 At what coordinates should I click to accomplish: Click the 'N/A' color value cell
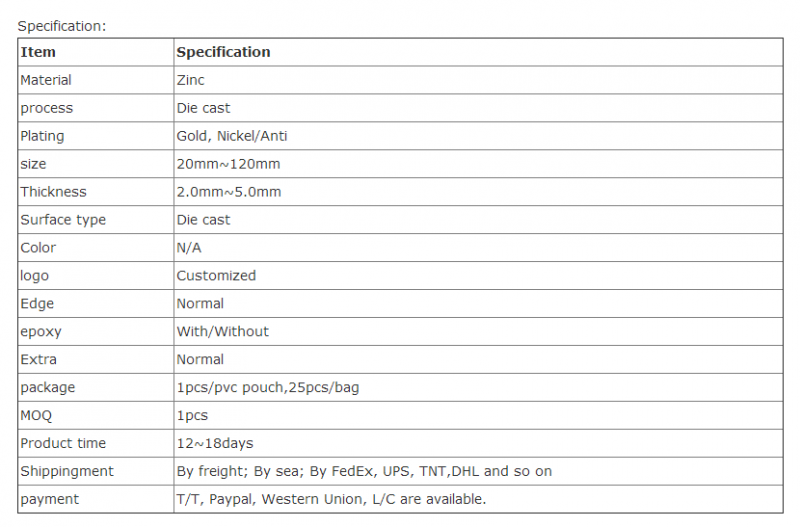[478, 248]
